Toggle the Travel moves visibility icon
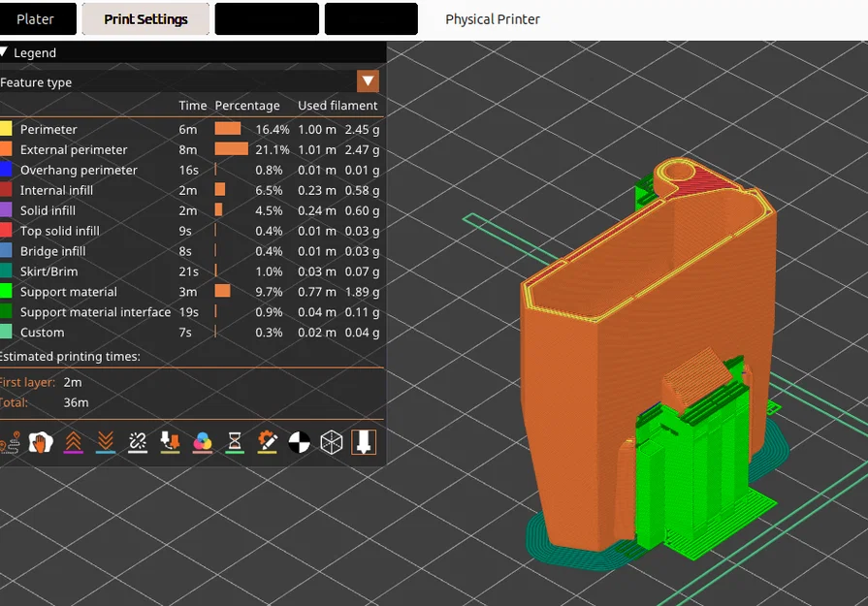This screenshot has height=606, width=868. tap(10, 442)
